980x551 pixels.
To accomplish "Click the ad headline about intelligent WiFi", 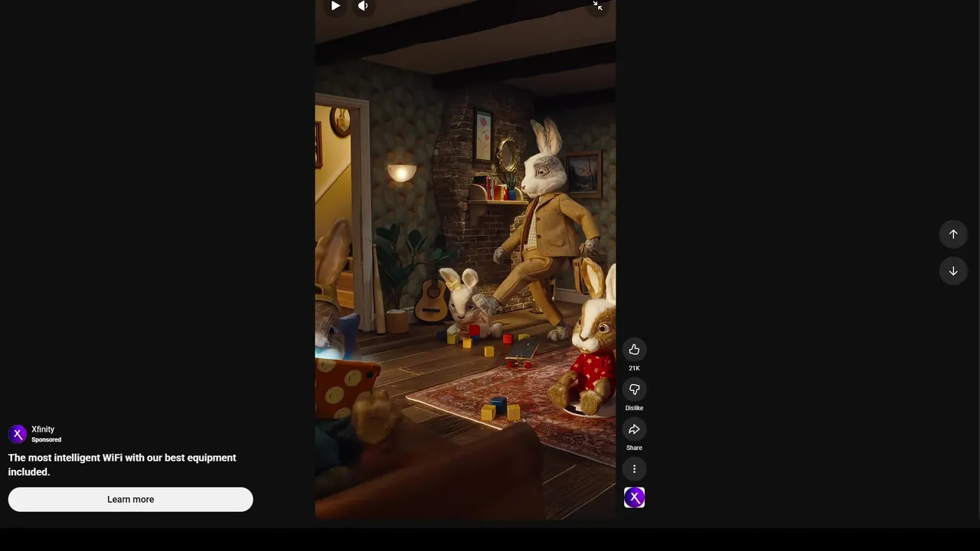I will [122, 465].
